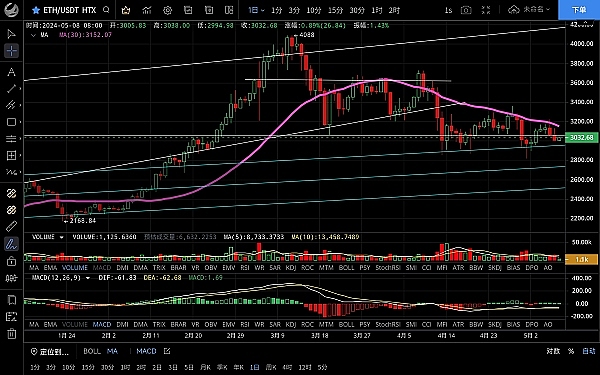Delete drawings with the trash icon
This screenshot has height=375, width=600.
(x=11, y=334)
